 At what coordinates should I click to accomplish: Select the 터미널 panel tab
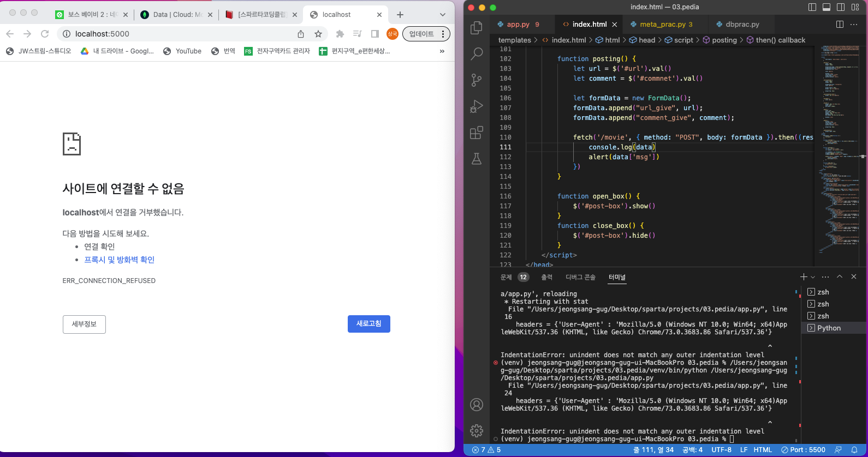(x=617, y=277)
